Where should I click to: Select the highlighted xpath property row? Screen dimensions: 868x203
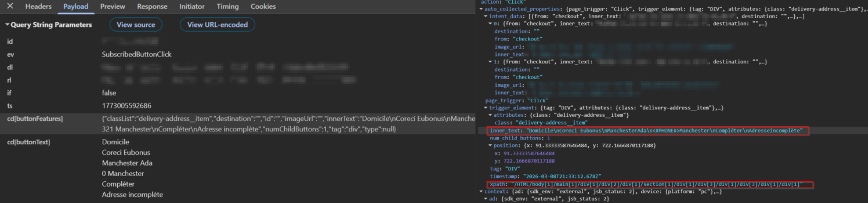650,184
